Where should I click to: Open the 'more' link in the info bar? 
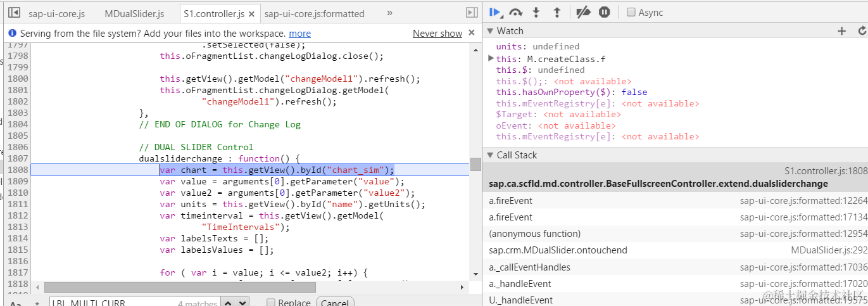(299, 34)
